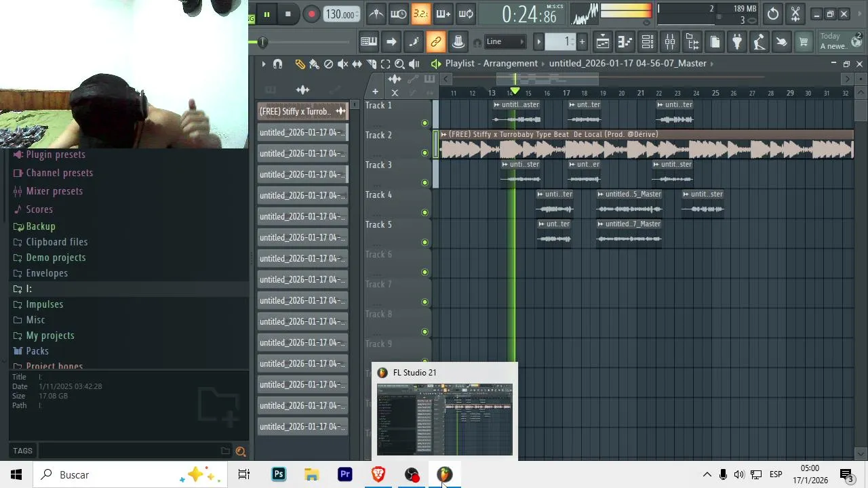
Task: Mute Track 1 with its green light
Action: [425, 123]
